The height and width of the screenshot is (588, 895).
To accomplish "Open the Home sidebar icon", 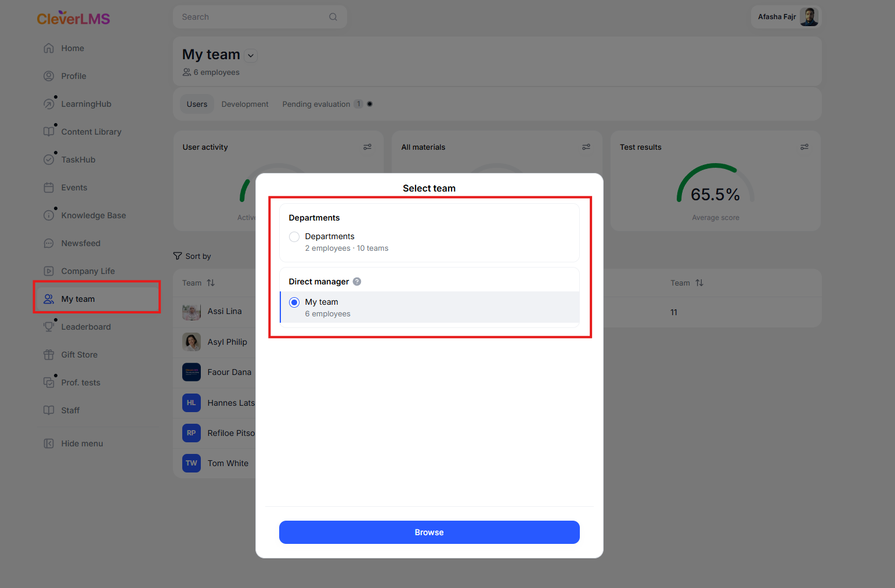I will 49,48.
